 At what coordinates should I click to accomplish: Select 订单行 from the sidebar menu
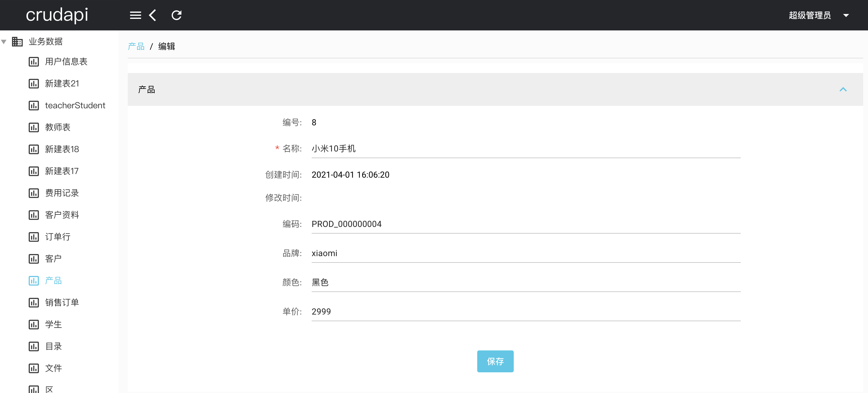point(58,237)
